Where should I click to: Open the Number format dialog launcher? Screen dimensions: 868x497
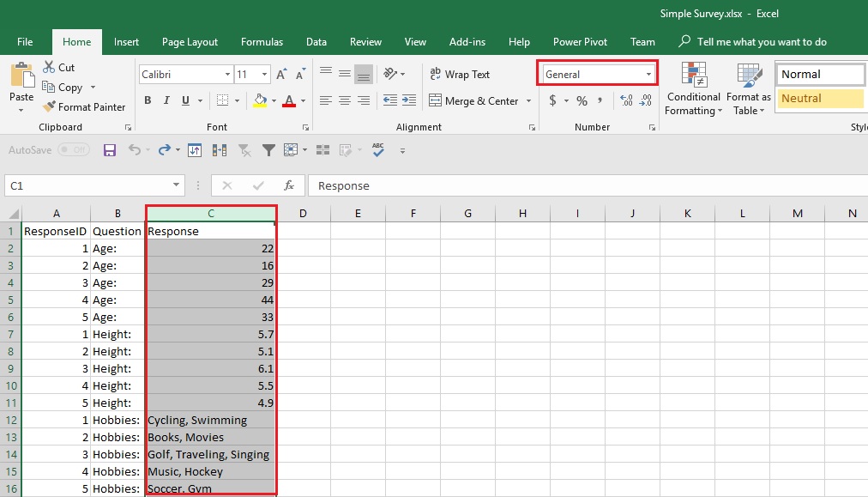(x=652, y=127)
